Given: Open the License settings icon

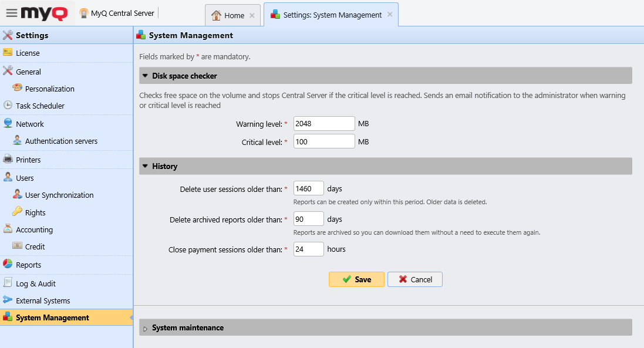Looking at the screenshot, I should (9, 53).
